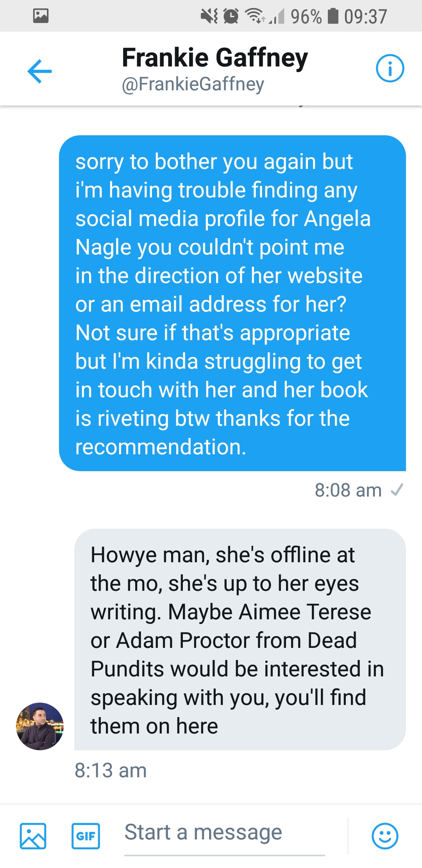Open conversation info icon
Screen dimensions: 422x868
390,69
